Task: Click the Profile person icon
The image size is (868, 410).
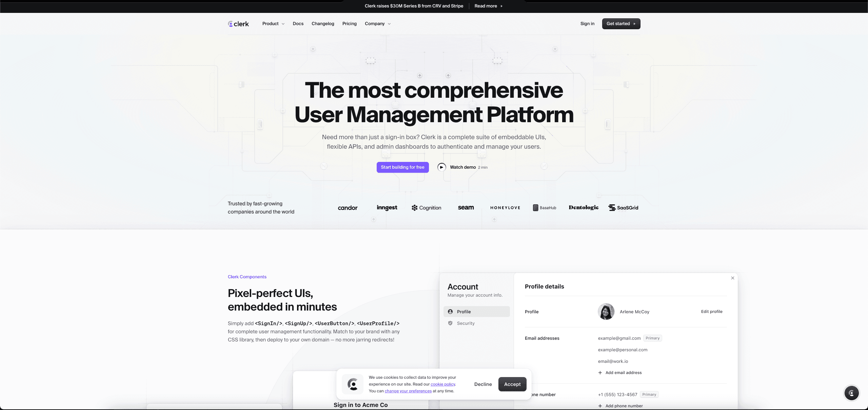Action: (450, 312)
